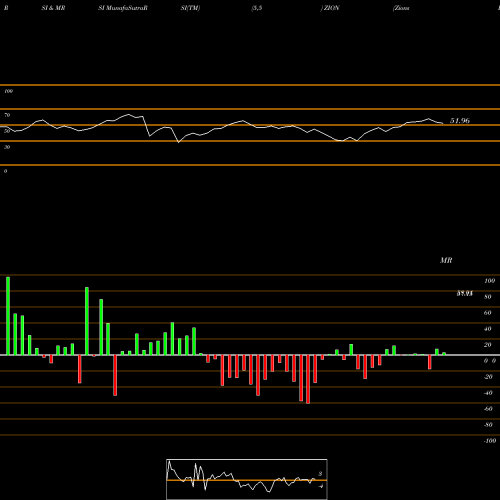
Task: Click the RSI axis label 30
Action: (7, 147)
